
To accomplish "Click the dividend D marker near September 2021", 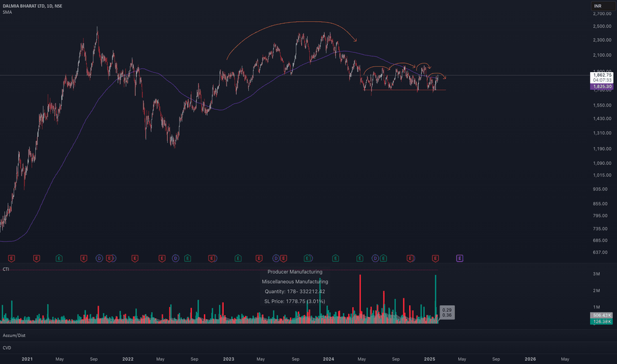I will 99,259.
